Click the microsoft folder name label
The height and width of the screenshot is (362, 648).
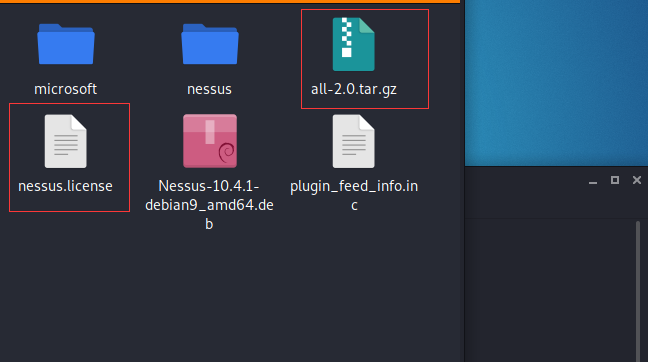(x=66, y=89)
